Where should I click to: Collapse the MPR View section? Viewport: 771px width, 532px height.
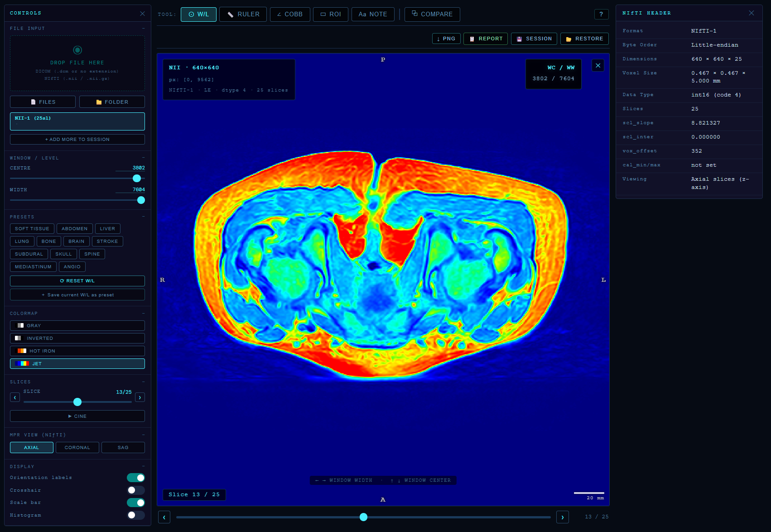pos(144,435)
